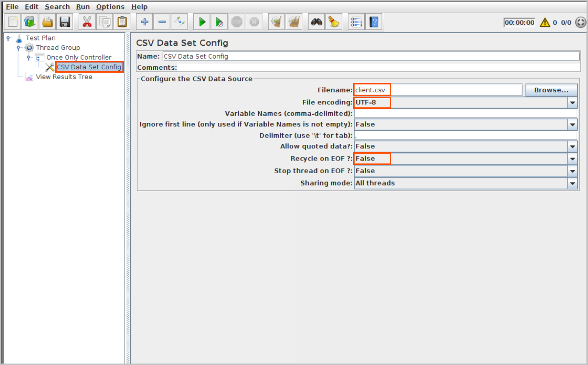The height and width of the screenshot is (365, 588).
Task: Click the New test plan icon
Action: 13,22
